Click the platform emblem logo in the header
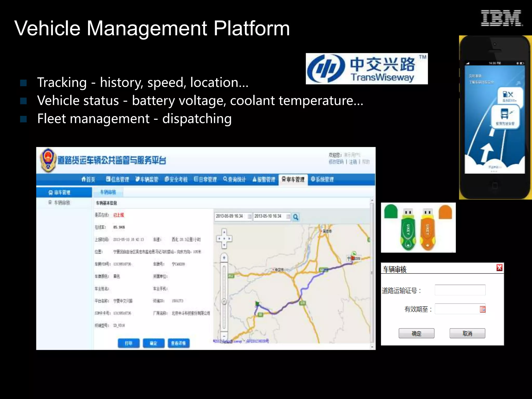This screenshot has width=532, height=399. 48,160
